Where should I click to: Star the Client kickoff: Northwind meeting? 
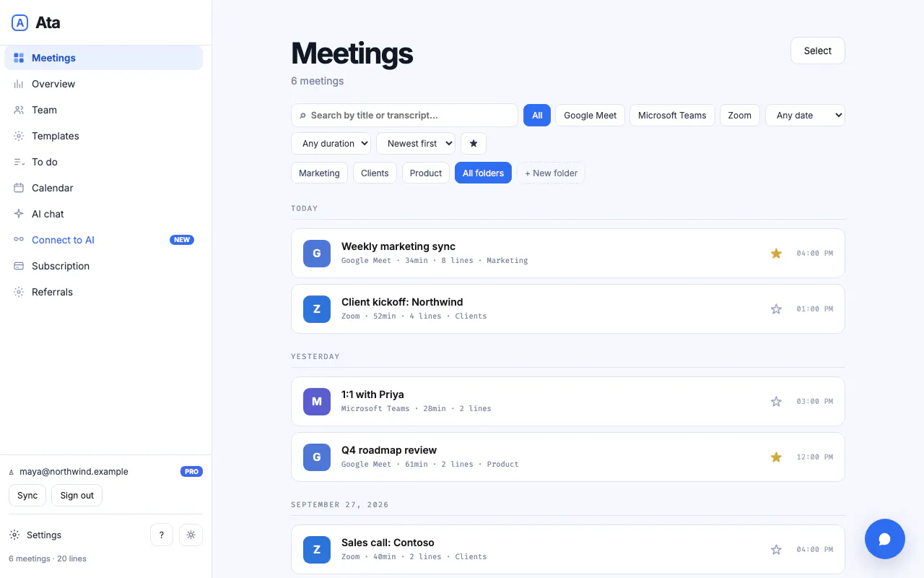pos(776,309)
